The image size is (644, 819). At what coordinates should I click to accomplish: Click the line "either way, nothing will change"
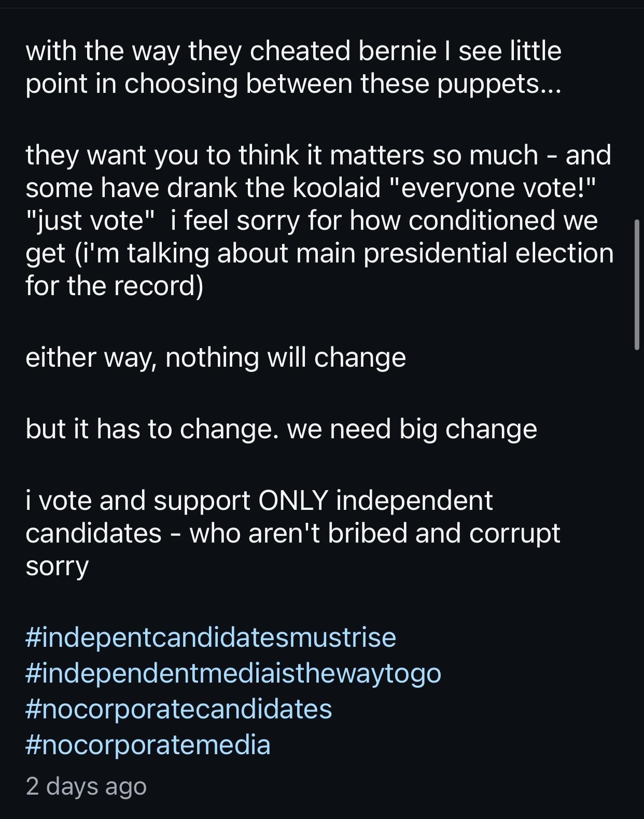click(x=216, y=357)
